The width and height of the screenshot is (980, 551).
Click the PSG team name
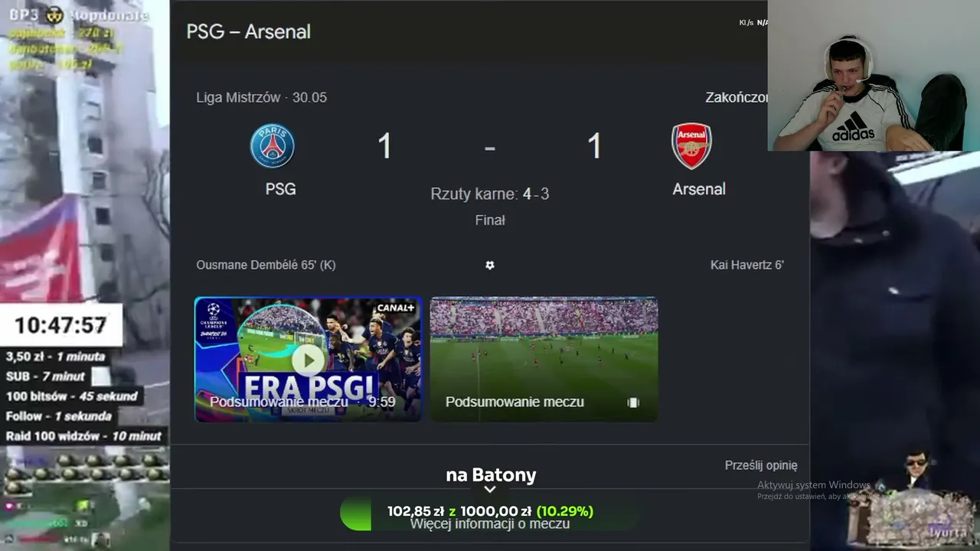click(x=280, y=189)
